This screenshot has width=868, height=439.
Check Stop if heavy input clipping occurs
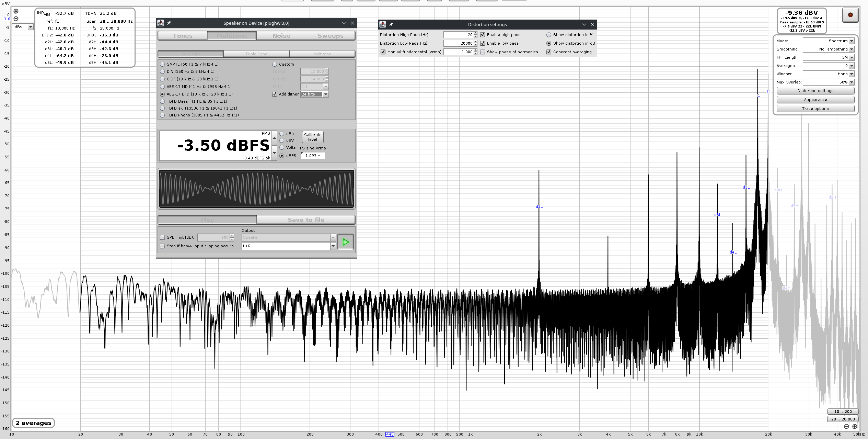162,246
